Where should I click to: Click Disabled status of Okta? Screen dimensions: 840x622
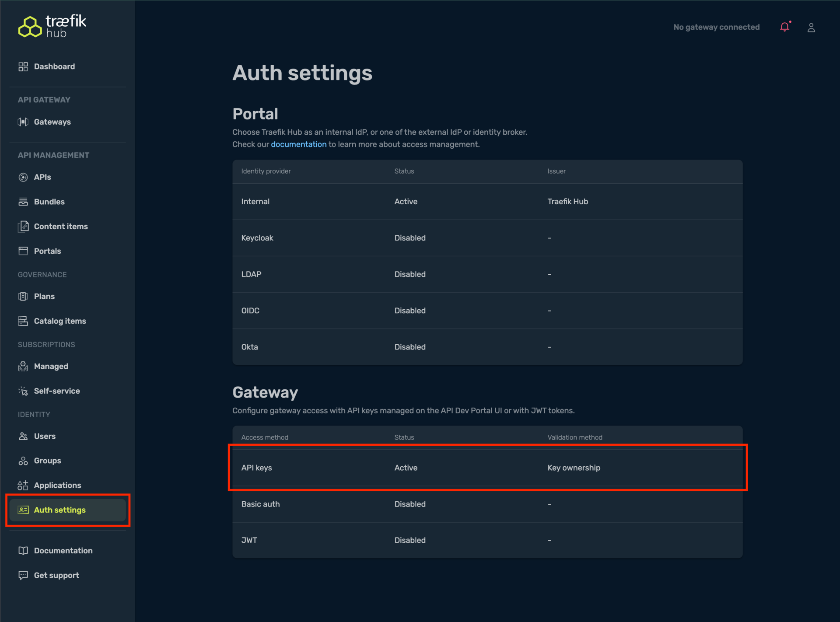pyautogui.click(x=410, y=347)
